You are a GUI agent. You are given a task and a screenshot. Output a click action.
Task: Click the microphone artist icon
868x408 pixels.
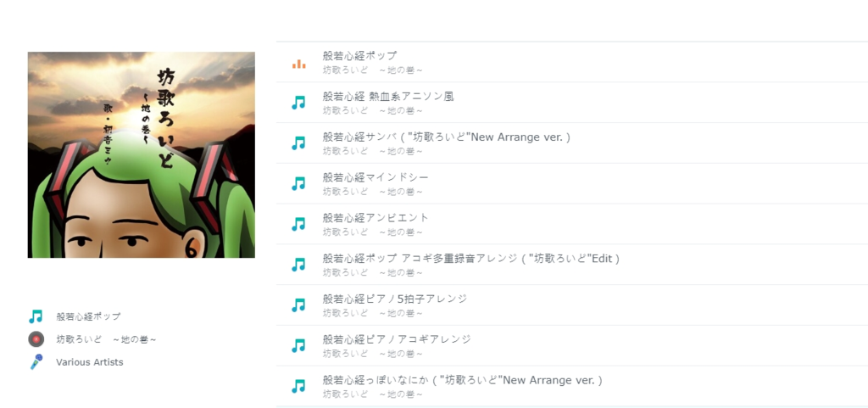click(36, 362)
